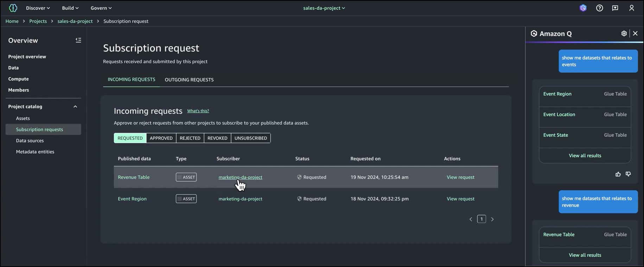Viewport: 644px width, 267px height.
Task: Go to Home breadcrumb
Action: coord(12,21)
